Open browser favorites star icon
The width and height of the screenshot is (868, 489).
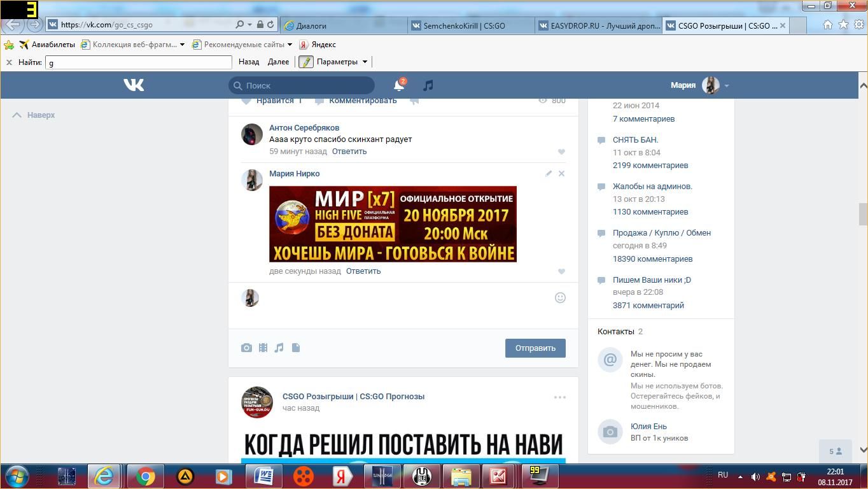pos(843,25)
